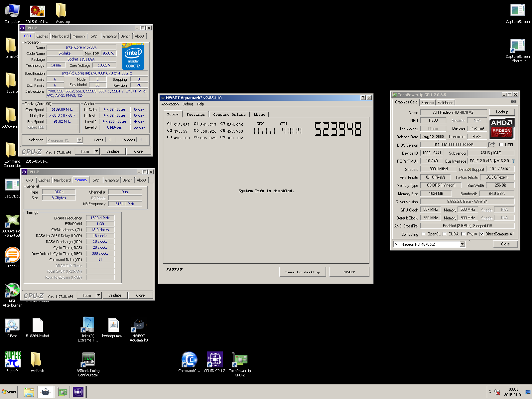Switch to Caches tab in upper CPU-Z
The width and height of the screenshot is (532, 399).
point(42,36)
